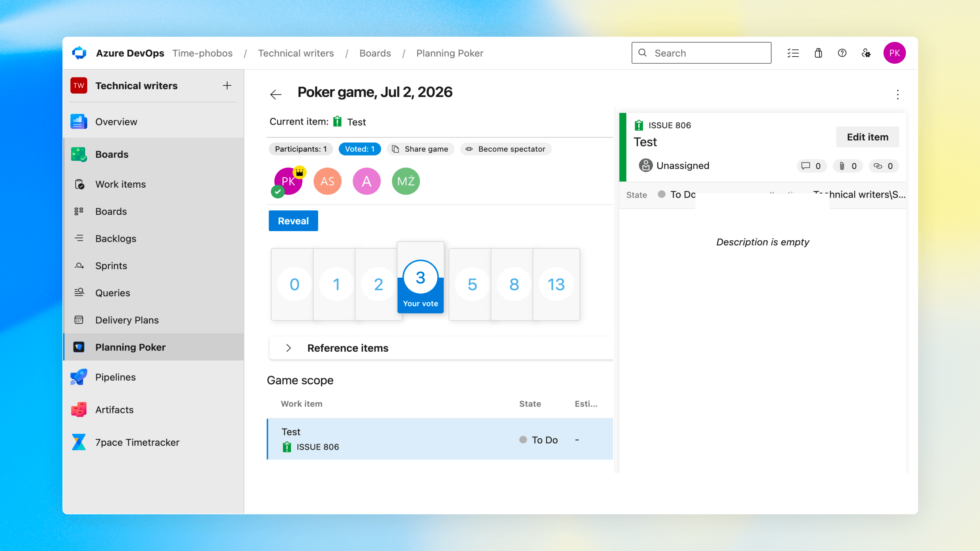980x551 pixels.
Task: Open the PK profile avatar in header
Action: tap(894, 53)
